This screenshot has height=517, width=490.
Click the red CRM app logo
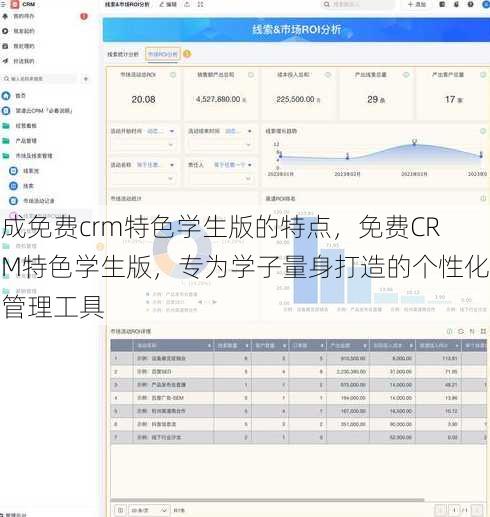(x=15, y=4)
